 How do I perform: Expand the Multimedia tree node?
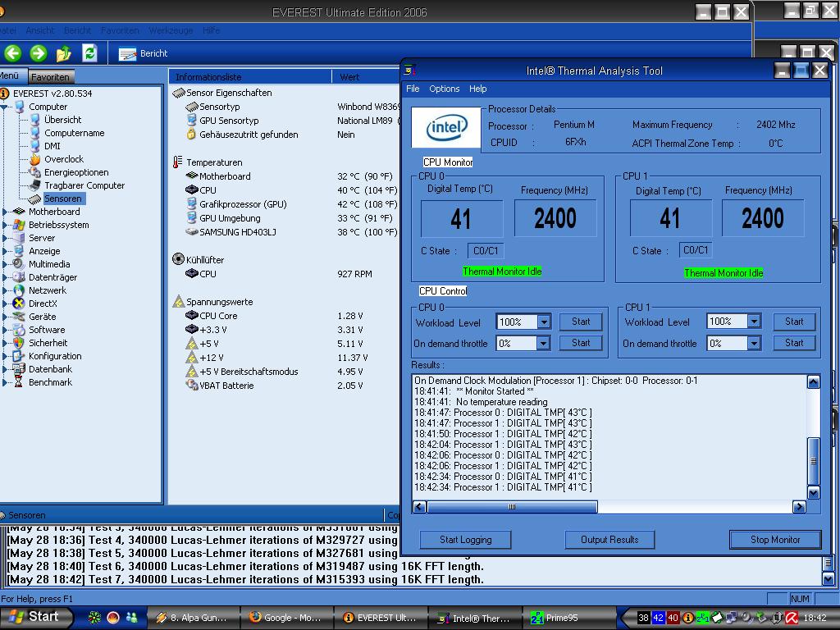5,264
